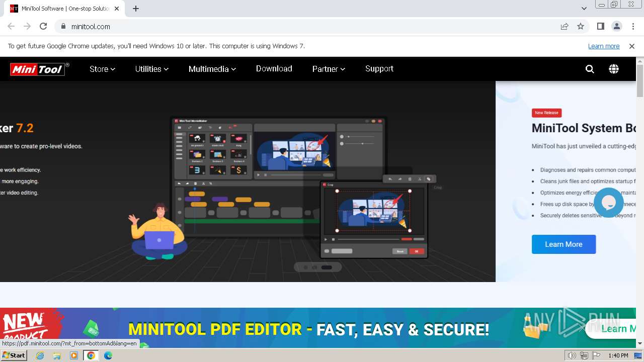Click the Learn More button
The width and height of the screenshot is (644, 362).
563,244
